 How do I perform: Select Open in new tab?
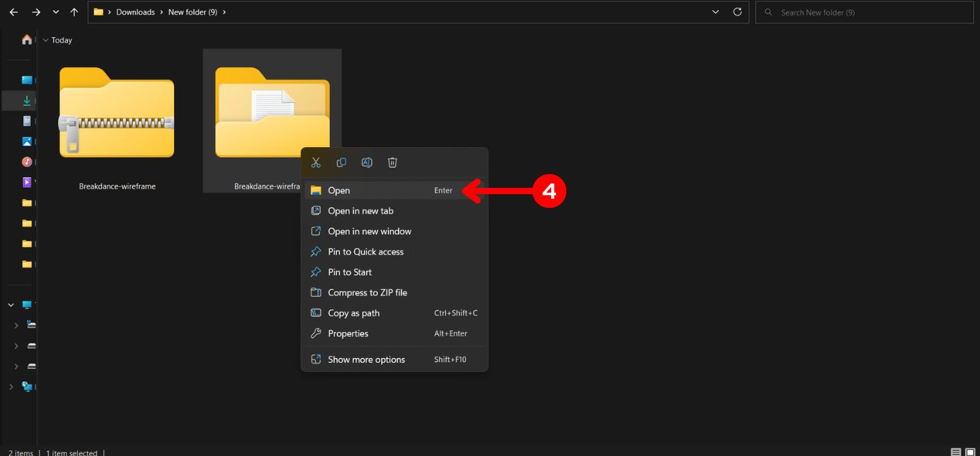[361, 210]
